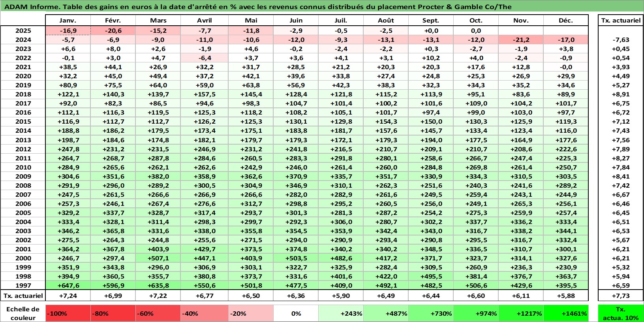This screenshot has width=644, height=322.
Task: Select the Août column header
Action: tap(386, 21)
